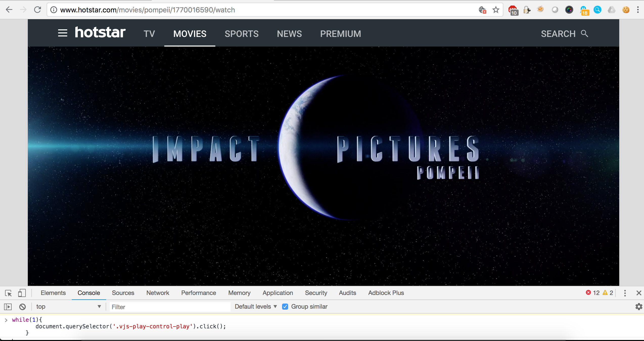The image size is (644, 341).
Task: View site information icon in address bar
Action: (x=54, y=10)
